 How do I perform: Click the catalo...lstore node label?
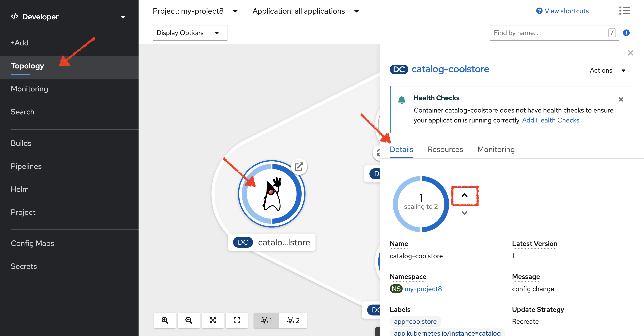coord(272,242)
